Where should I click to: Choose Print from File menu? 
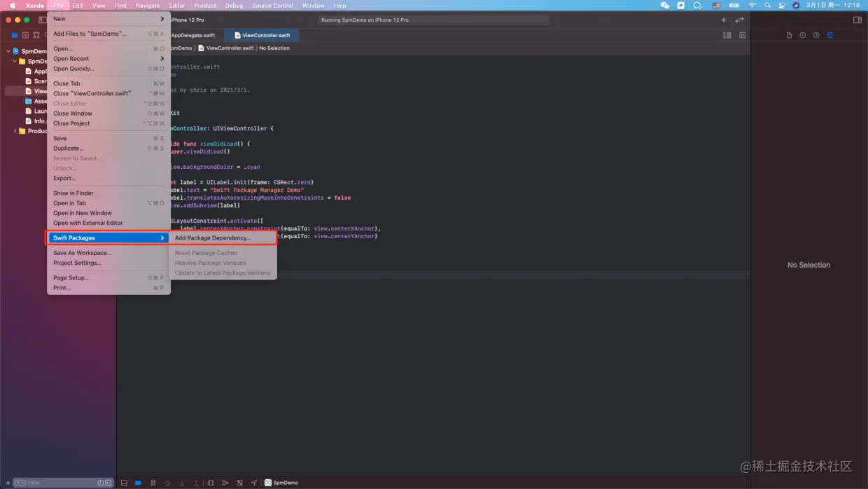pos(108,288)
